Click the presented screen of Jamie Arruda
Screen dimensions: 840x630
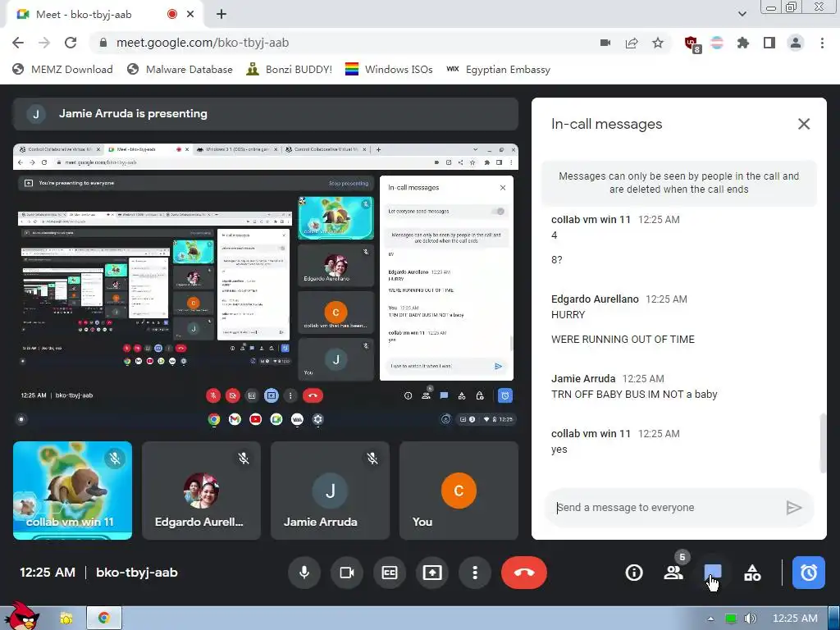[266, 286]
